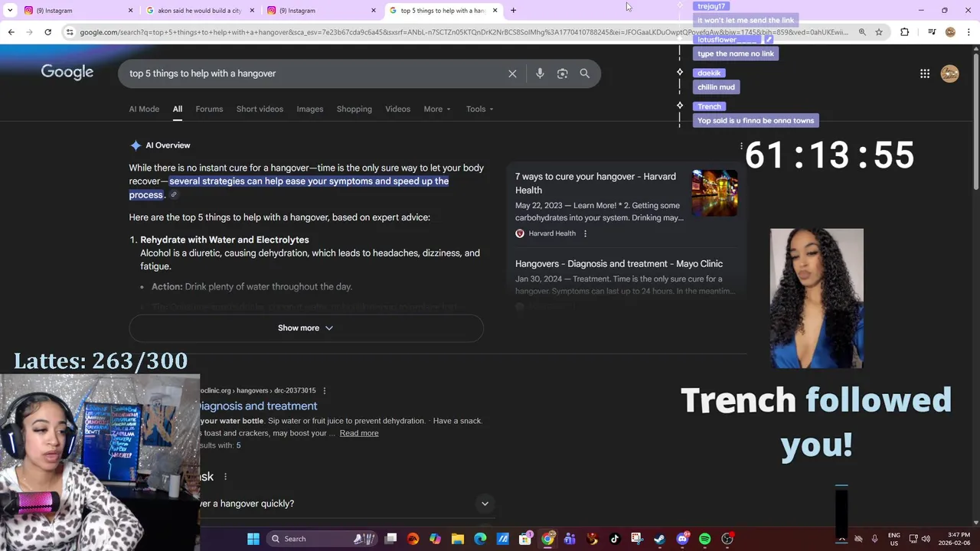Open Spotify from the taskbar
The width and height of the screenshot is (980, 551).
click(x=704, y=539)
